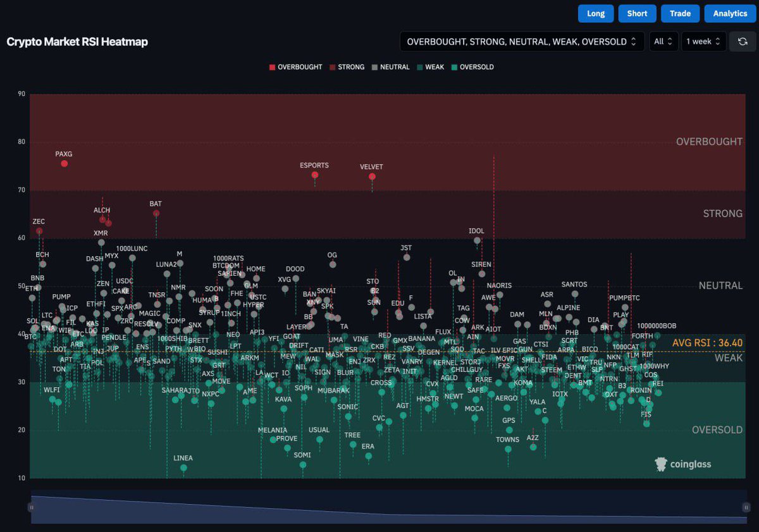Viewport: 759px width, 532px height.
Task: Click the coinglass logo watermark on the chart
Action: tap(683, 464)
